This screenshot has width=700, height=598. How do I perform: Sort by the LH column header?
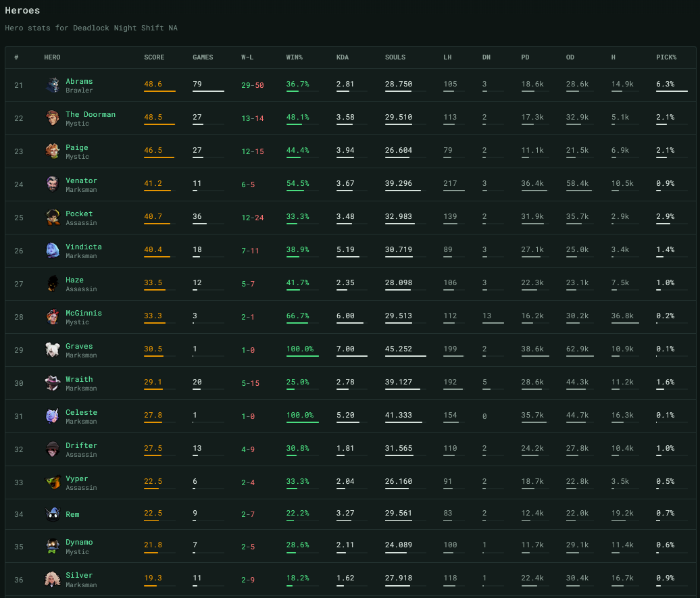(x=447, y=57)
